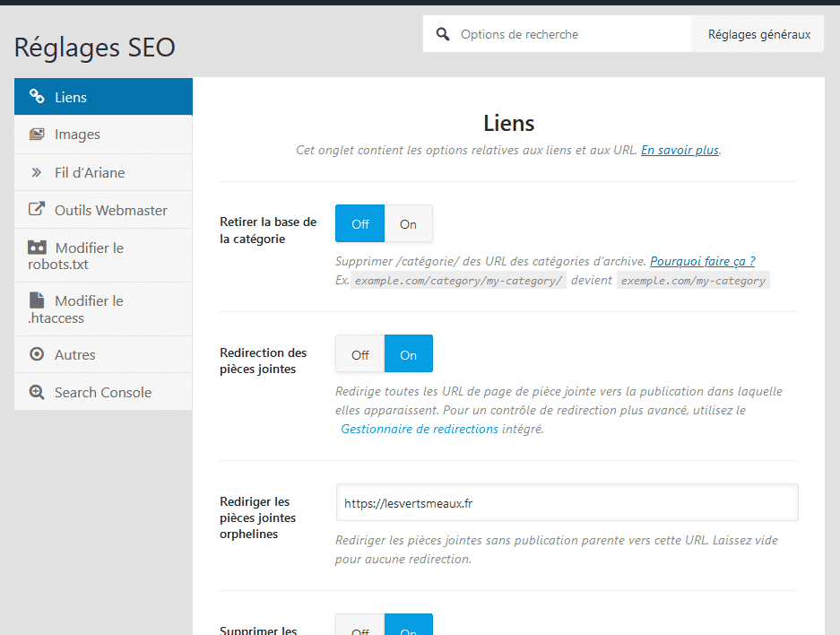This screenshot has height=635, width=840.
Task: Open the En savoir plus link
Action: pos(680,150)
